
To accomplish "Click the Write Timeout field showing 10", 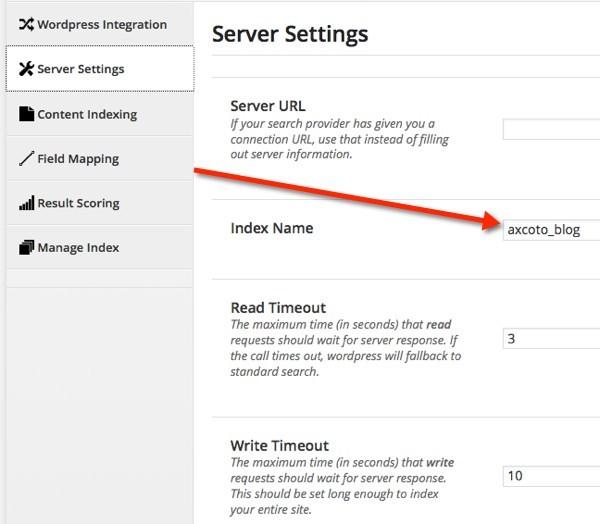I will [551, 476].
